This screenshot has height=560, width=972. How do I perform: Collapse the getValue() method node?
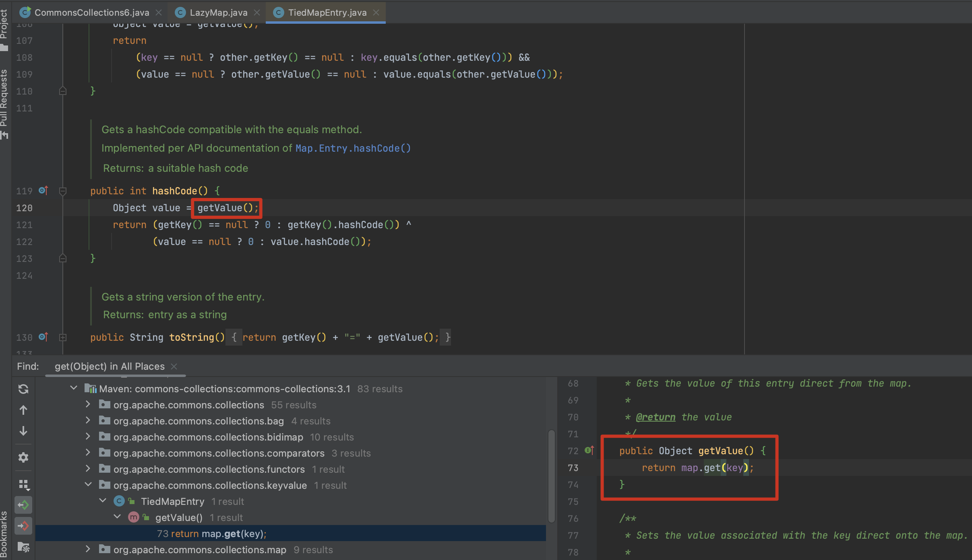tap(117, 517)
